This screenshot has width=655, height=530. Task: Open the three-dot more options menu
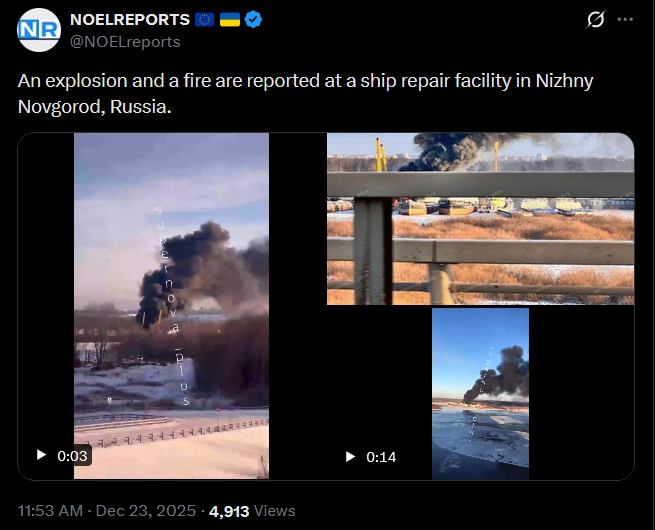coord(625,19)
